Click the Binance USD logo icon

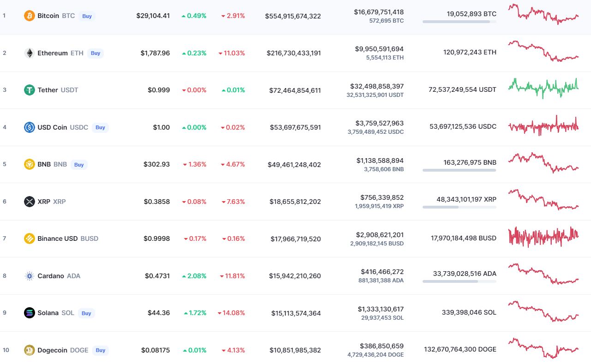30,239
